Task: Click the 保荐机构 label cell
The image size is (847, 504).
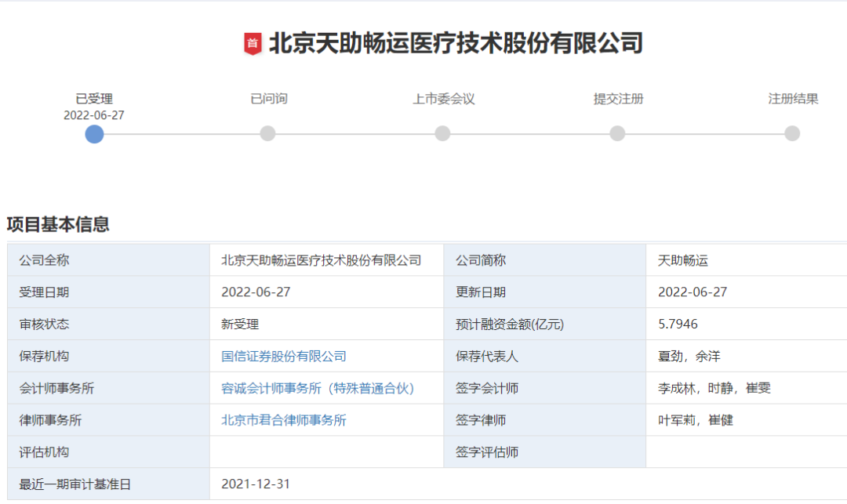Action: 108,356
